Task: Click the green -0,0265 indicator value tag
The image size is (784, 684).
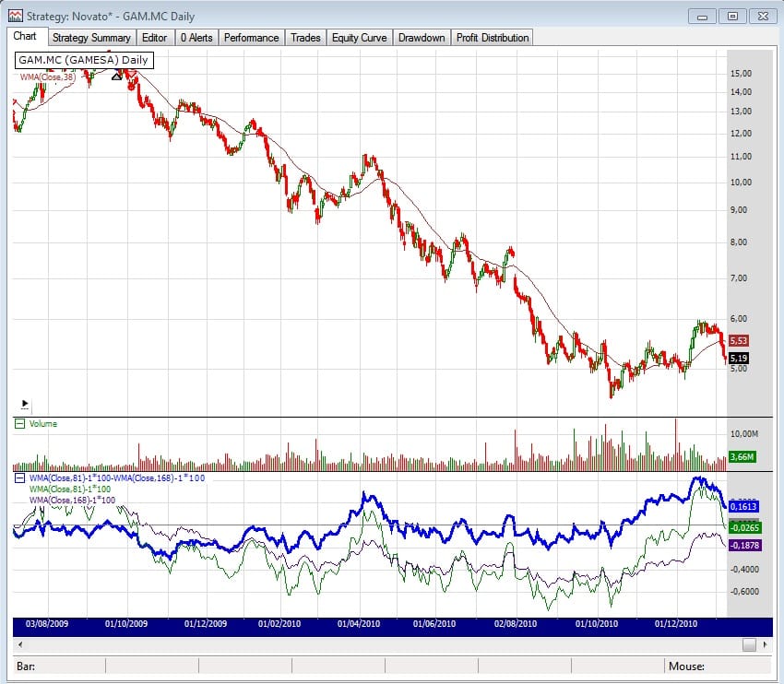Action: 745,526
